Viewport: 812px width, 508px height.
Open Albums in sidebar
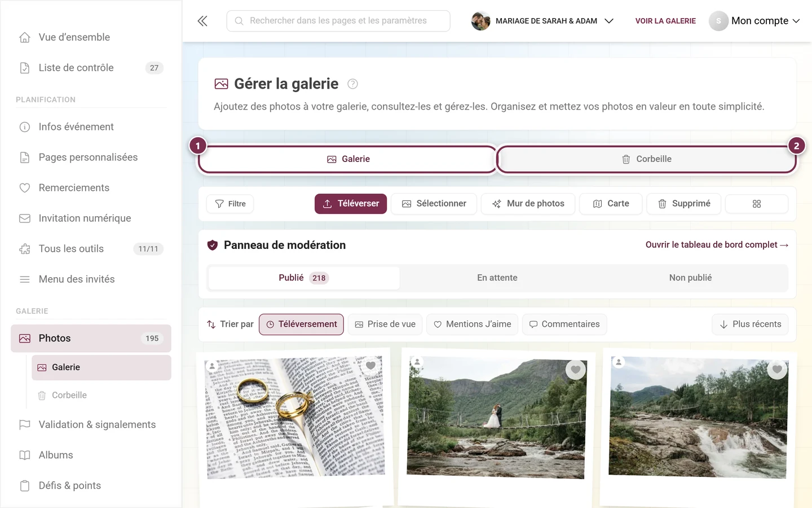pos(91,456)
